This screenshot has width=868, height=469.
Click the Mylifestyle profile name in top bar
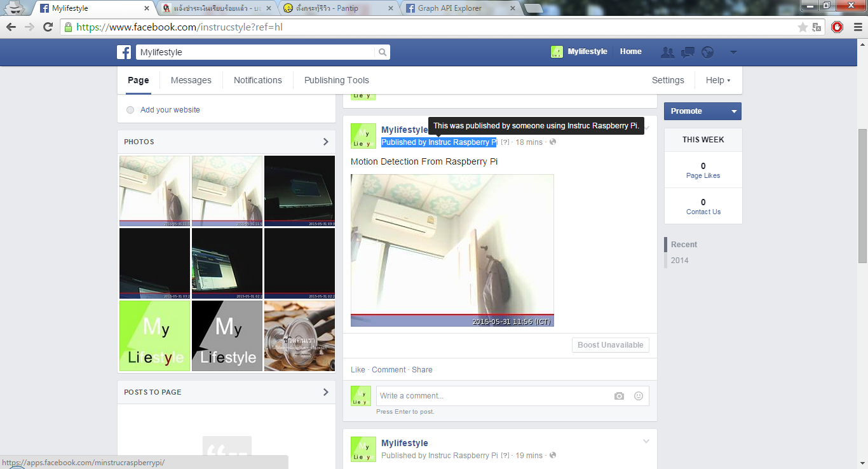588,51
